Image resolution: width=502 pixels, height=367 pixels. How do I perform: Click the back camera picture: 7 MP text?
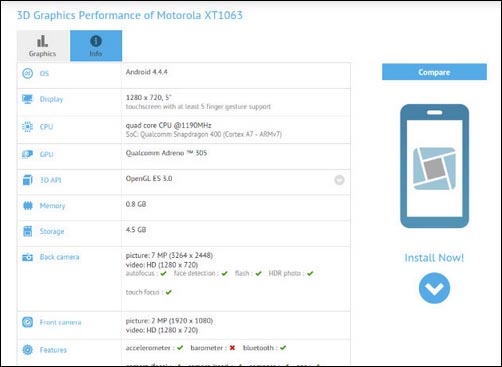(169, 255)
